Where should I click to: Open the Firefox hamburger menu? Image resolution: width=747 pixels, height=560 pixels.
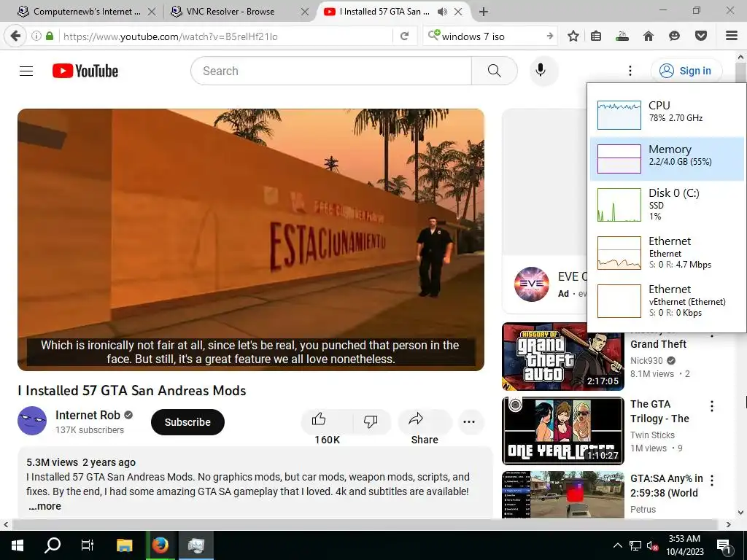[x=732, y=36]
